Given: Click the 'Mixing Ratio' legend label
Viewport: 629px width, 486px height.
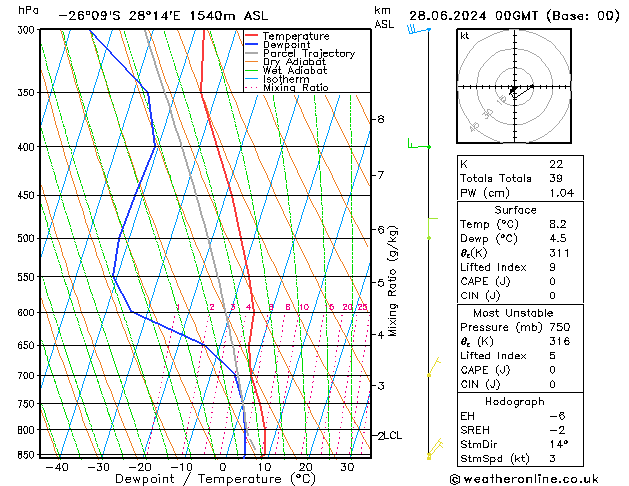Looking at the screenshot, I should click(x=296, y=87).
